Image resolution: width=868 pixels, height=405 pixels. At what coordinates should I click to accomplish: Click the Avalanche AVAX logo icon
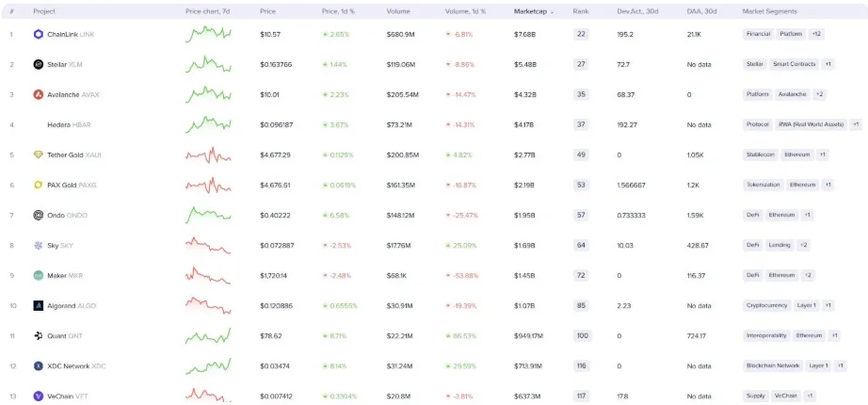pyautogui.click(x=39, y=95)
